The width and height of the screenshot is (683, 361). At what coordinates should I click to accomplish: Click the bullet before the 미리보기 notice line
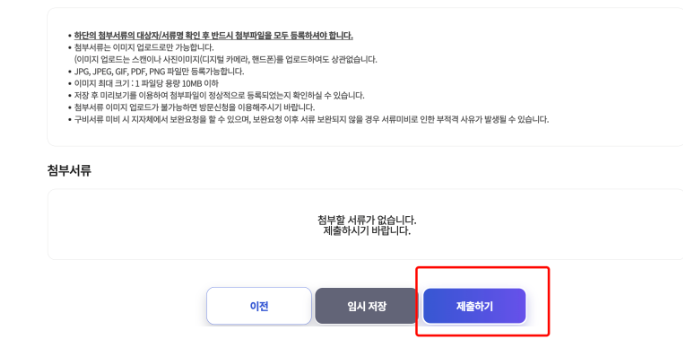[70, 96]
